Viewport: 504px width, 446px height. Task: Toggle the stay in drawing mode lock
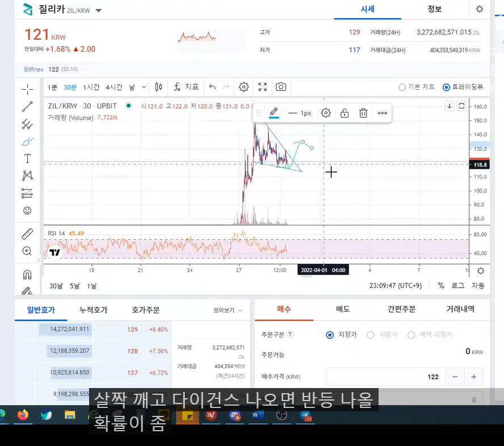tap(27, 290)
